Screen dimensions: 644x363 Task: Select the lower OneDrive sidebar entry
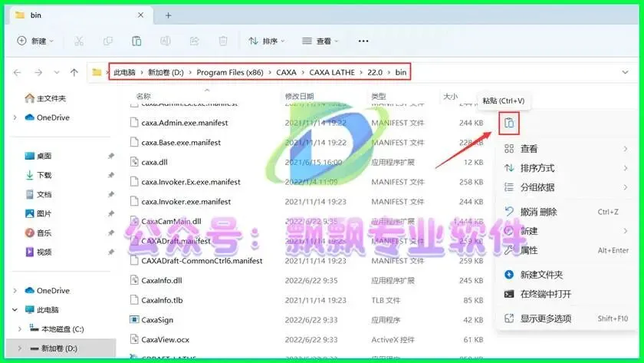(48, 291)
